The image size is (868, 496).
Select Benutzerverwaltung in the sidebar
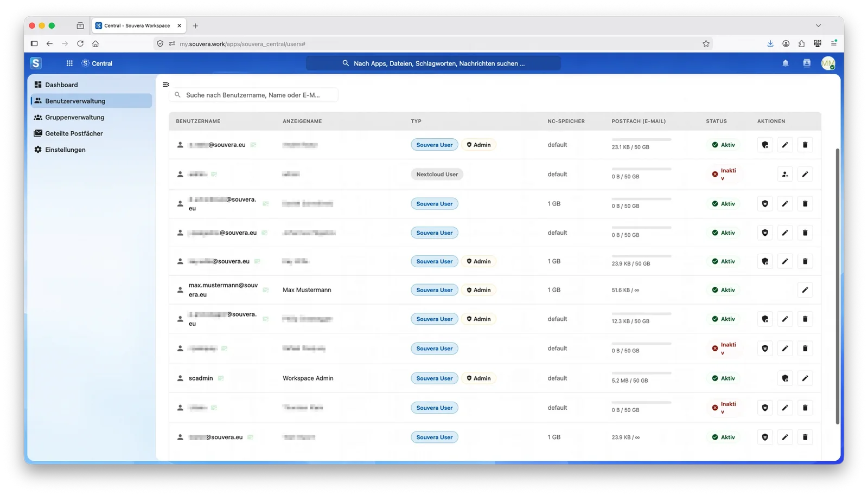click(91, 101)
